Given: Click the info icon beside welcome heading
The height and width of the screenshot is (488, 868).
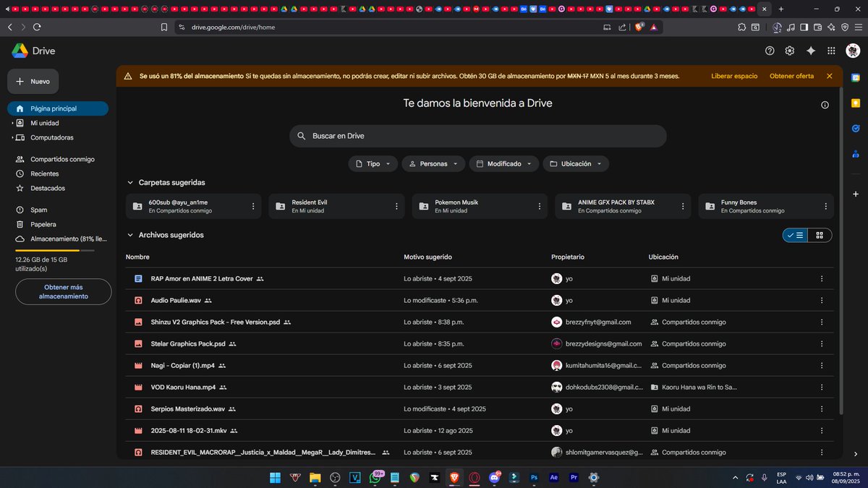Looking at the screenshot, I should (825, 105).
